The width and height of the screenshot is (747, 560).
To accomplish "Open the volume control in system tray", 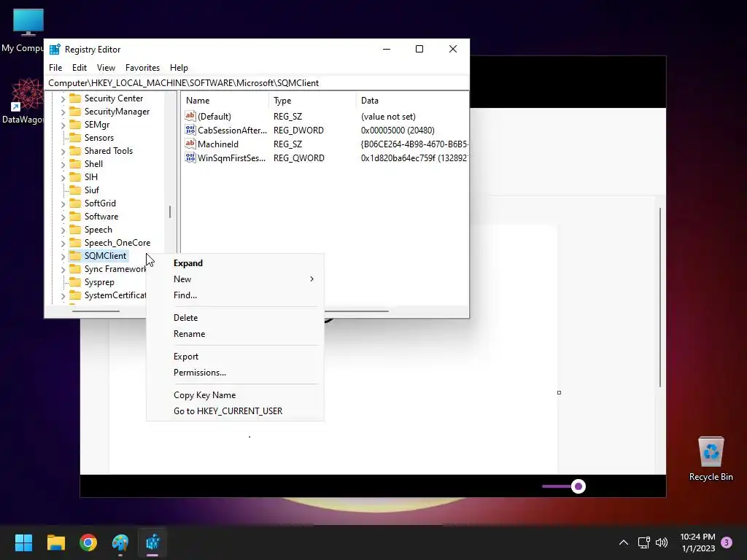I will point(662,542).
